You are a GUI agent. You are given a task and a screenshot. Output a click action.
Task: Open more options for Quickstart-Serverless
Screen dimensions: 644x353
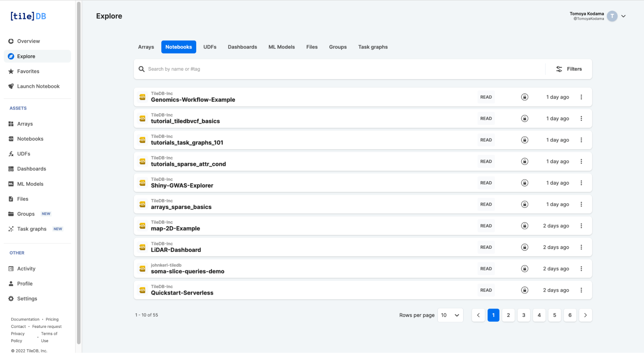click(x=581, y=290)
